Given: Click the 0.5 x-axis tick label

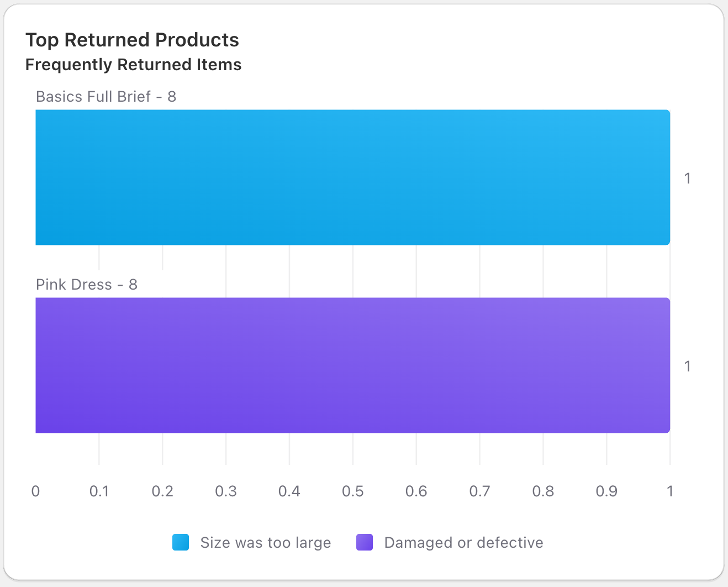Looking at the screenshot, I should pyautogui.click(x=352, y=491).
